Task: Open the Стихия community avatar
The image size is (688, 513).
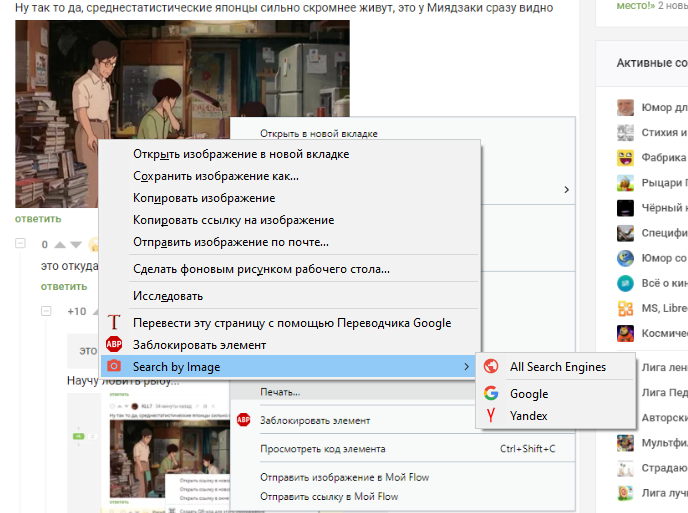Action: pos(625,132)
